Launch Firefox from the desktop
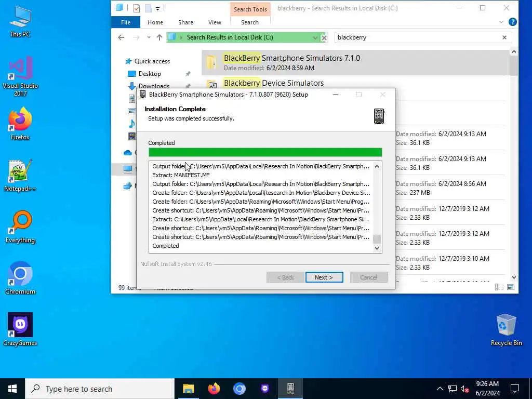Screen dimensions: 532x399 pos(20,124)
